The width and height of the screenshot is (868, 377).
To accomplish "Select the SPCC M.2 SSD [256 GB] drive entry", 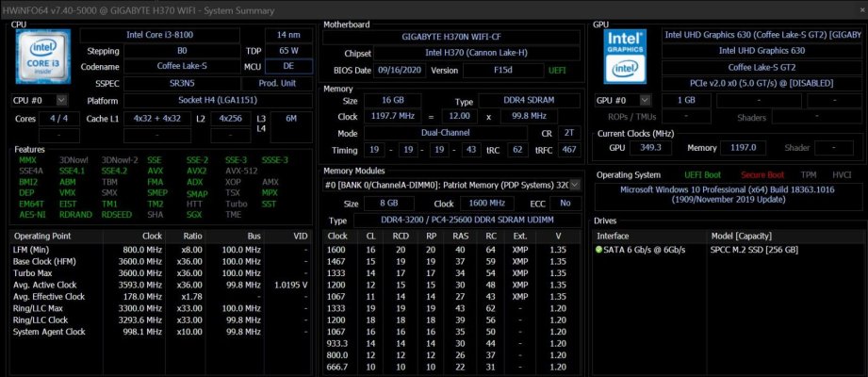I will (754, 250).
